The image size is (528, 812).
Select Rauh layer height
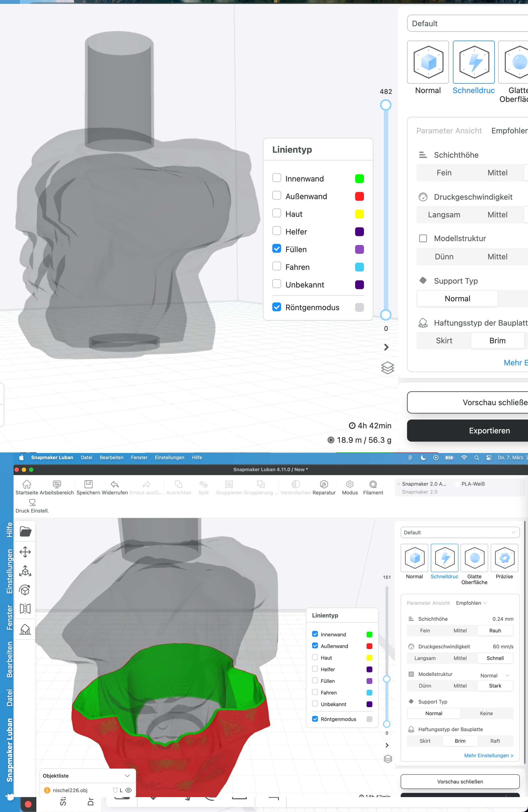pyautogui.click(x=495, y=631)
